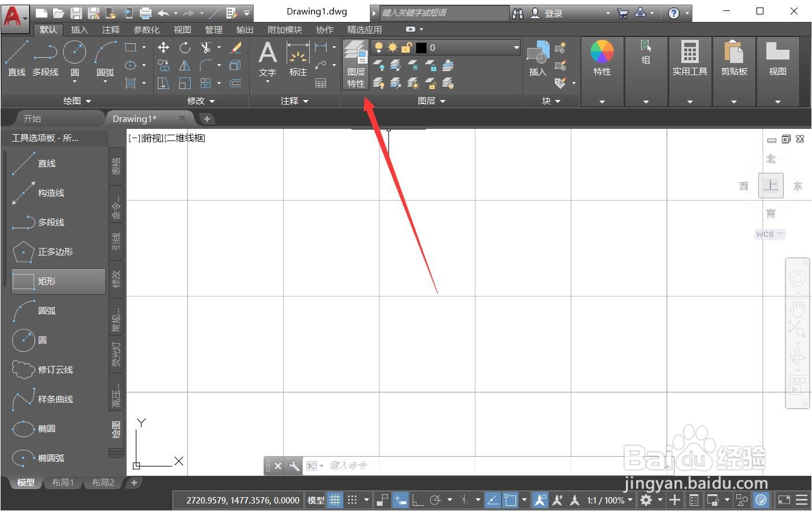Click the Erase tool icon
Screen dimensions: 812x511
[x=235, y=47]
